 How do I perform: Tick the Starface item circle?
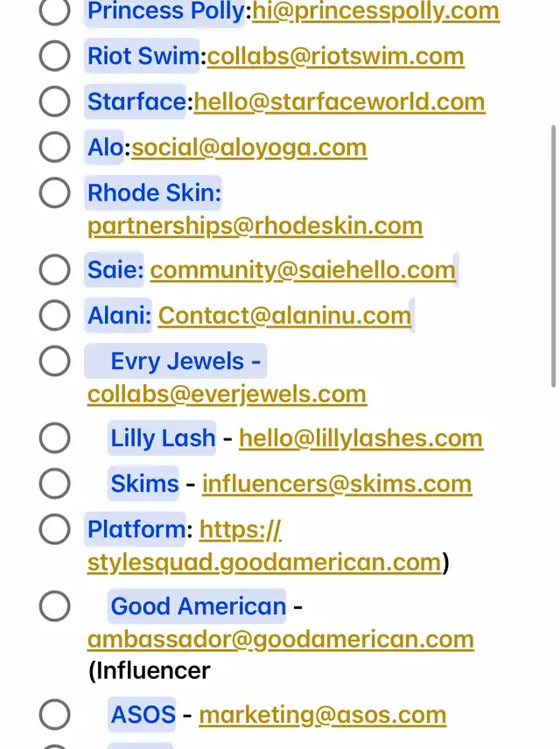(x=54, y=101)
